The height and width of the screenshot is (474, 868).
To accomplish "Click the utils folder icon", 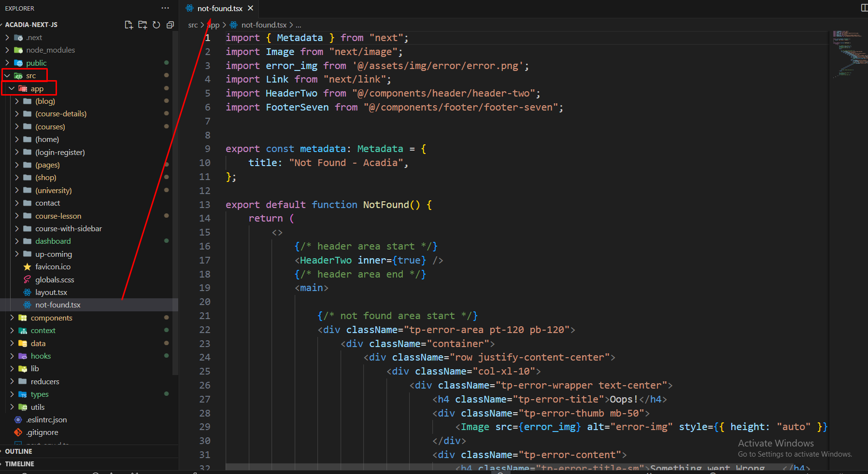I will (23, 407).
